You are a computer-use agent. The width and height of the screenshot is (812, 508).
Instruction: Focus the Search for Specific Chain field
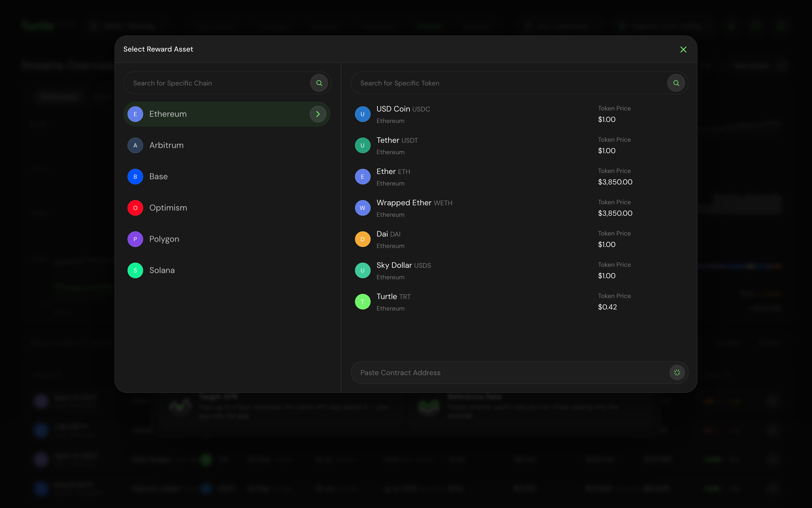point(227,83)
